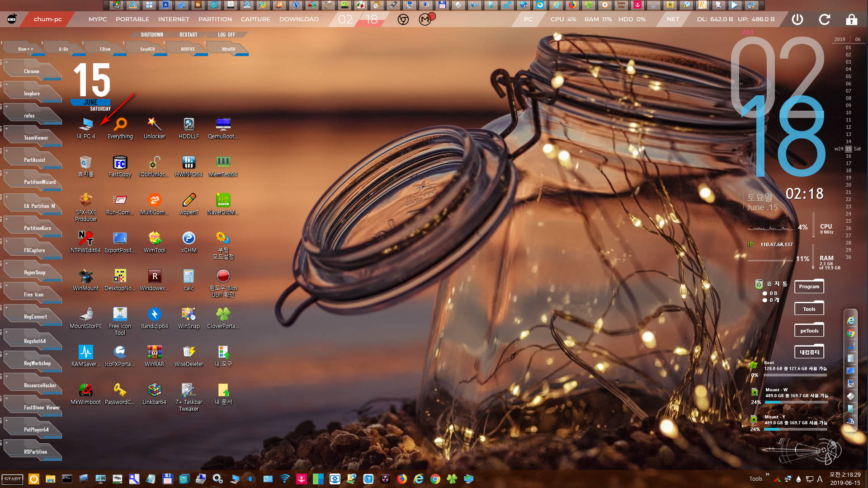Open the CAPTURE menu
Viewport: 868px width, 488px height.
[x=255, y=19]
